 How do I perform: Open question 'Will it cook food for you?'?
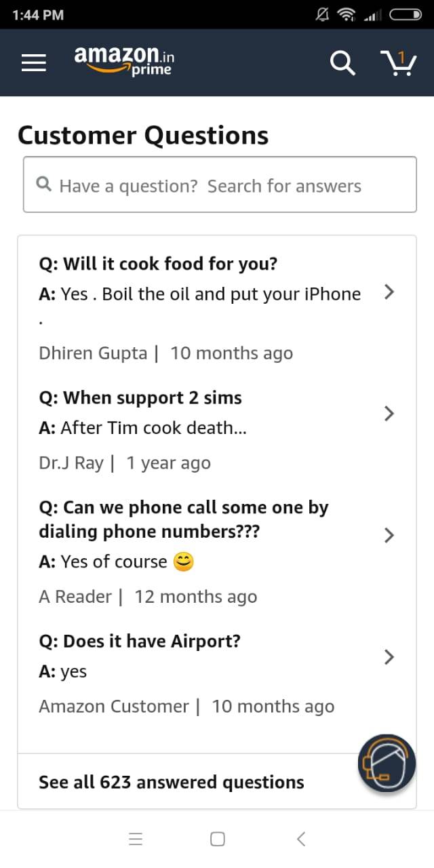(158, 264)
